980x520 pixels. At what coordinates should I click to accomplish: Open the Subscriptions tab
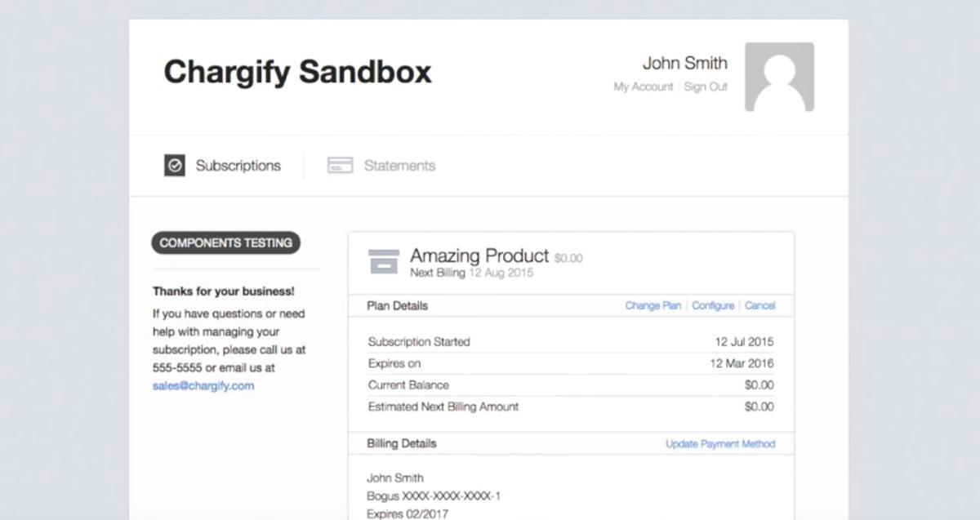coord(223,166)
